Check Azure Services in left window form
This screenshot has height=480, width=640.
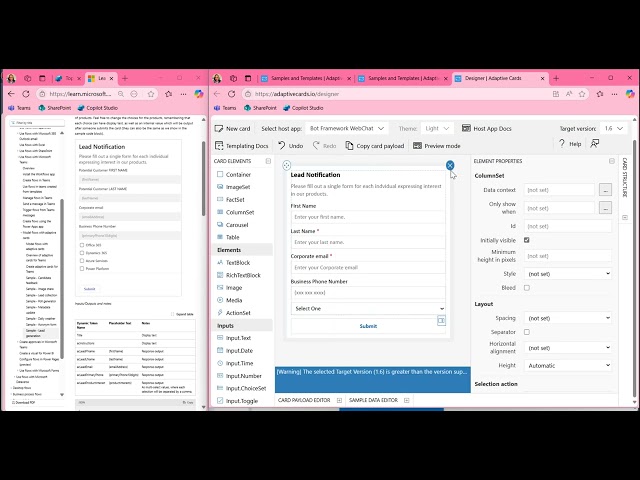point(82,260)
